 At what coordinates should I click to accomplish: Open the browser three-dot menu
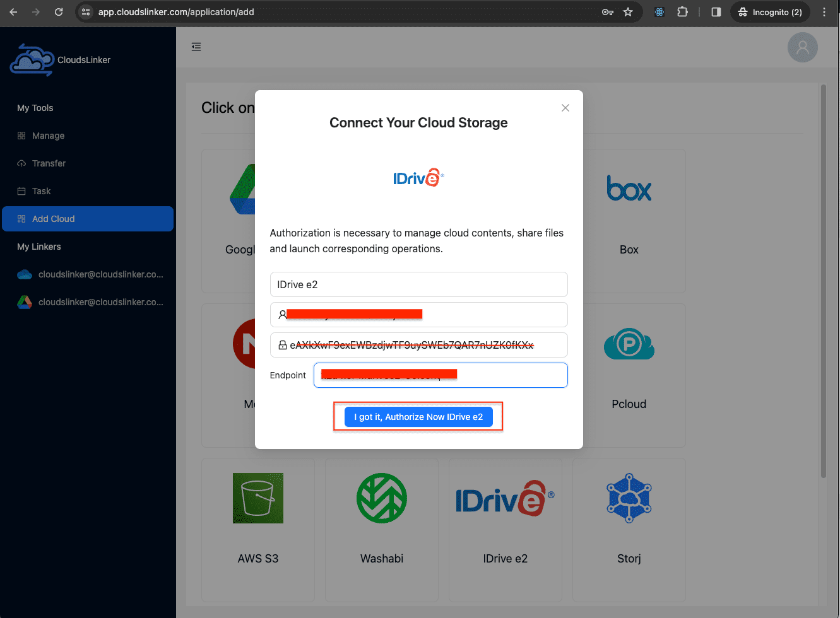click(824, 12)
